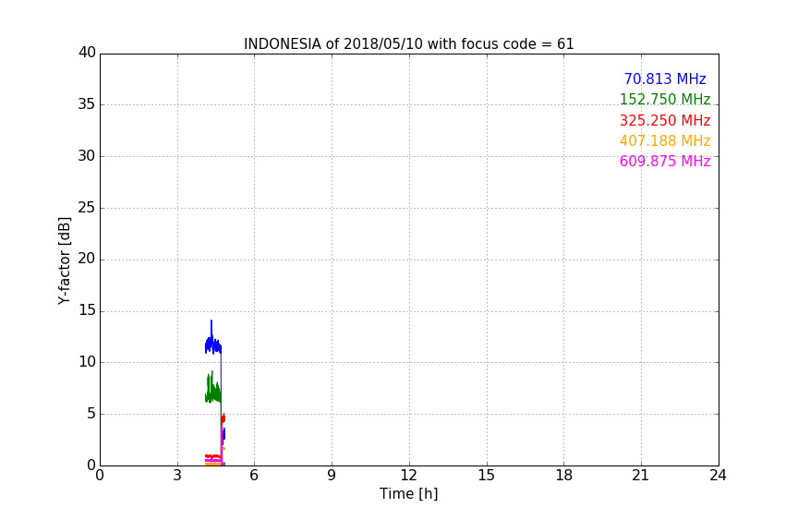Select the 407.188 MHz legend label
Screen dimensions: 798x532
(665, 141)
